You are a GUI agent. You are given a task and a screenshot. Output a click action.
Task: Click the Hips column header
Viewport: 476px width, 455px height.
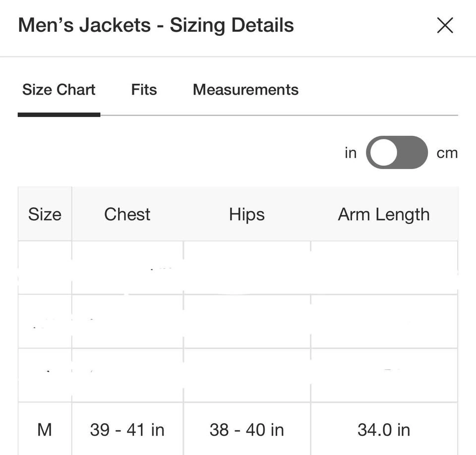pos(247,215)
